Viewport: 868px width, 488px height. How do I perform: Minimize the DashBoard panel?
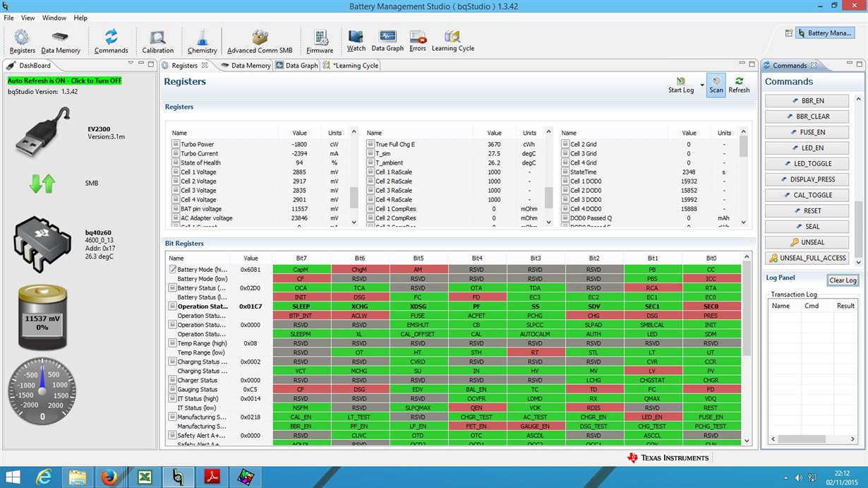tap(140, 64)
